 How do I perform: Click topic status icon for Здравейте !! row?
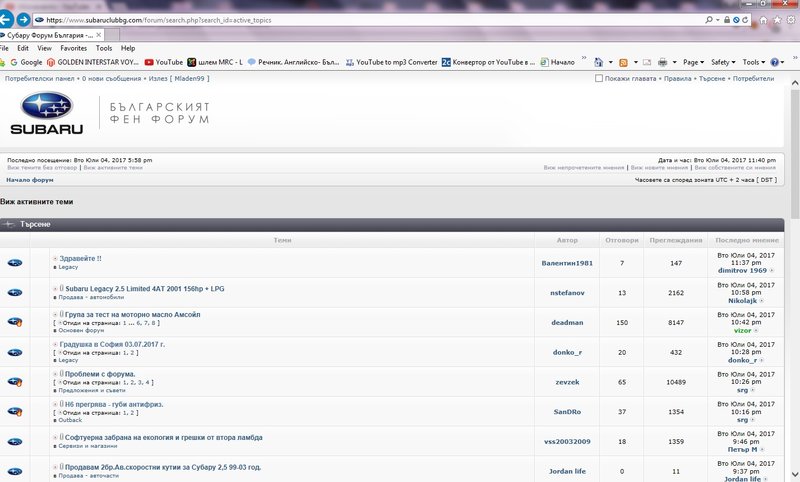point(15,263)
